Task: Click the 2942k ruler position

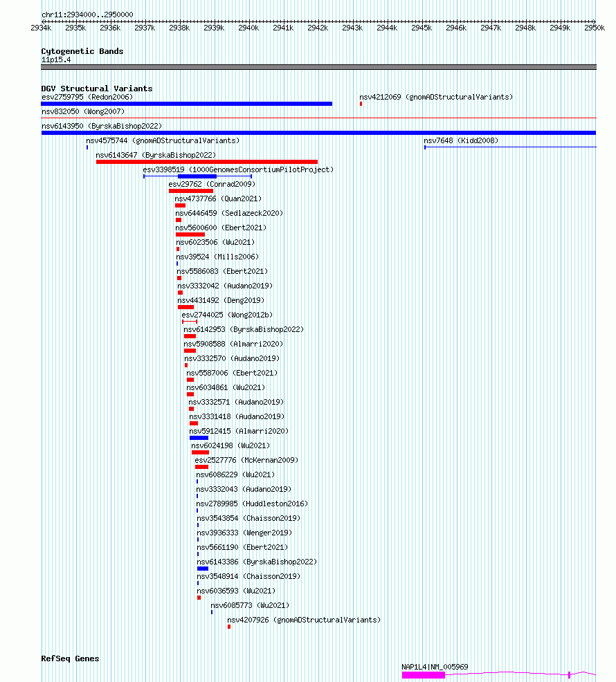Action: 318,28
